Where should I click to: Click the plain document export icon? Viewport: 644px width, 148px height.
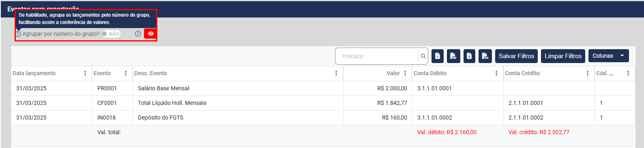coord(438,56)
